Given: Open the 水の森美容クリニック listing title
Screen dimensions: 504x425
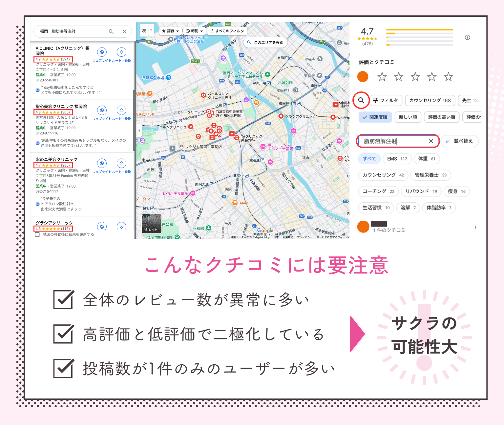Looking at the screenshot, I should (x=56, y=159).
